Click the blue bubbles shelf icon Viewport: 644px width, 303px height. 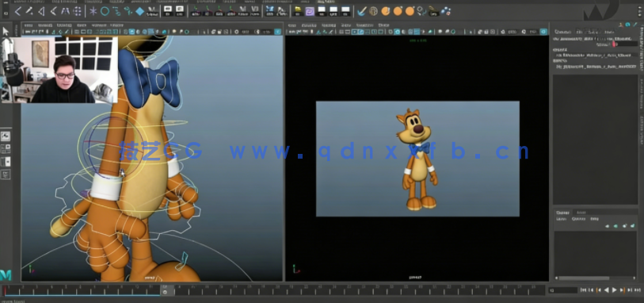coord(445,11)
